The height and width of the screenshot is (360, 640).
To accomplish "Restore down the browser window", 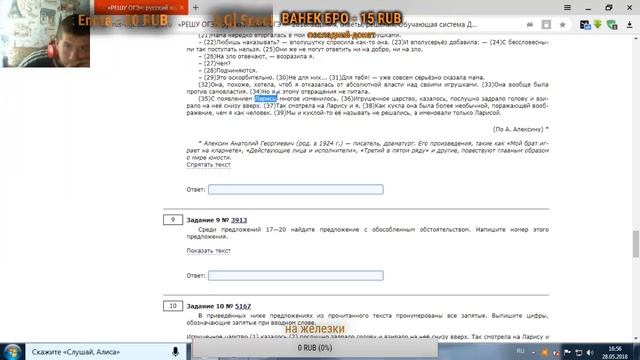I will pos(609,8).
